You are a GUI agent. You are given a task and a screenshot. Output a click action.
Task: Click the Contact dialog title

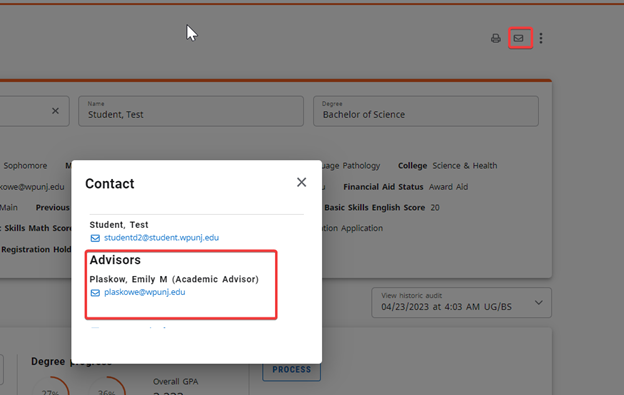coord(109,184)
